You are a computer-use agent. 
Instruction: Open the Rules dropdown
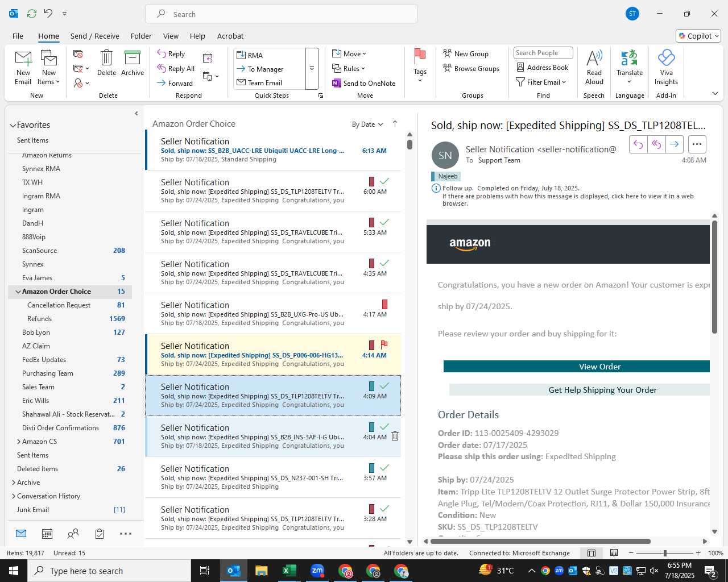point(349,68)
